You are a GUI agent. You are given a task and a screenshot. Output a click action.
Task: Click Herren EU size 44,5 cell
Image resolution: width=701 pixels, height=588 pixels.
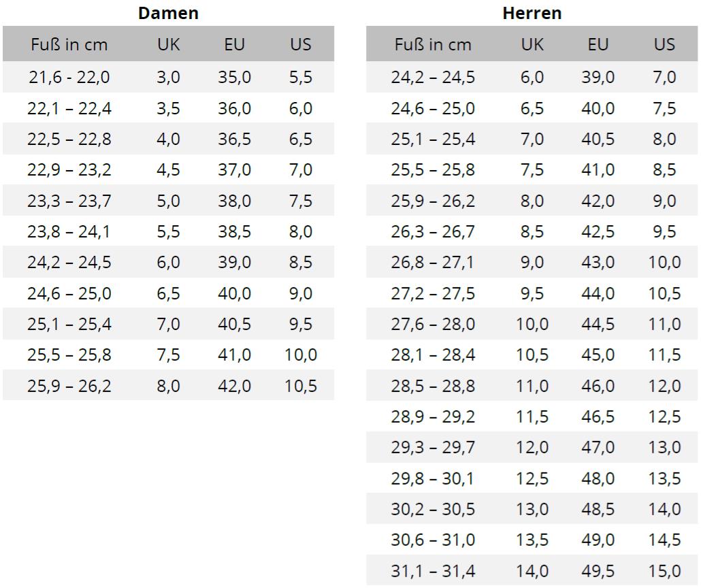(x=598, y=324)
